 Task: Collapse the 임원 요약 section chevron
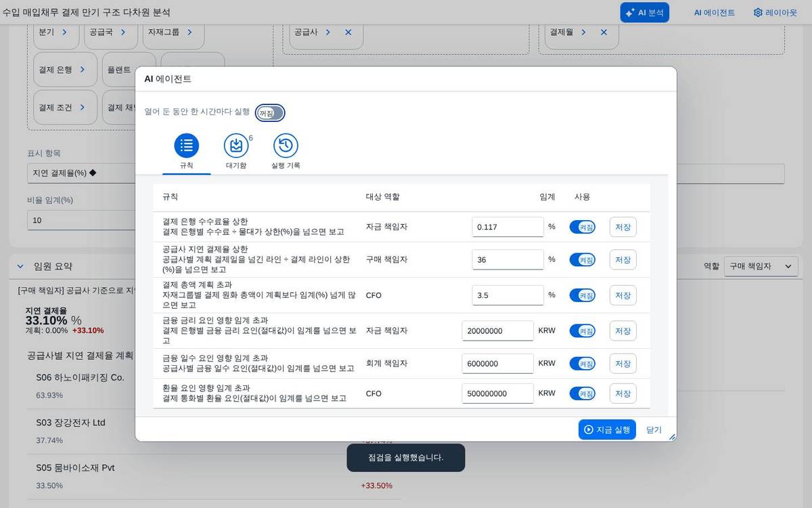pyautogui.click(x=20, y=266)
